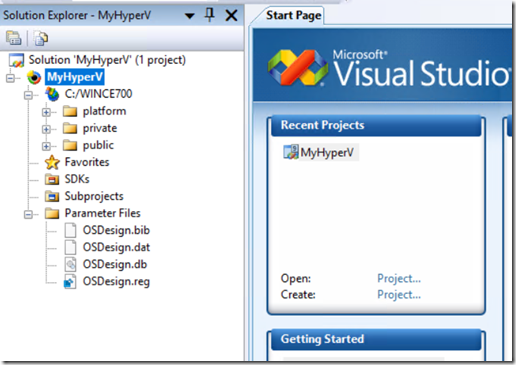Click the Properties toolbar icon in Solution Explorer
The width and height of the screenshot is (516, 365).
coord(14,38)
